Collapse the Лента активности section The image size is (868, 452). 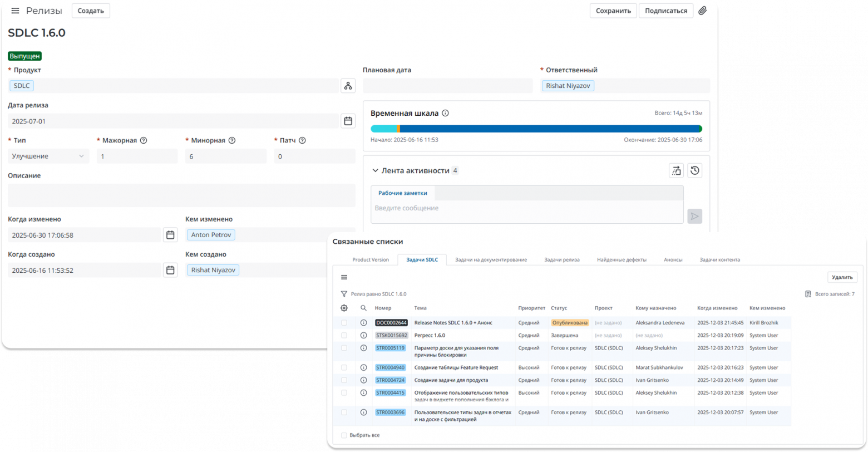click(375, 171)
